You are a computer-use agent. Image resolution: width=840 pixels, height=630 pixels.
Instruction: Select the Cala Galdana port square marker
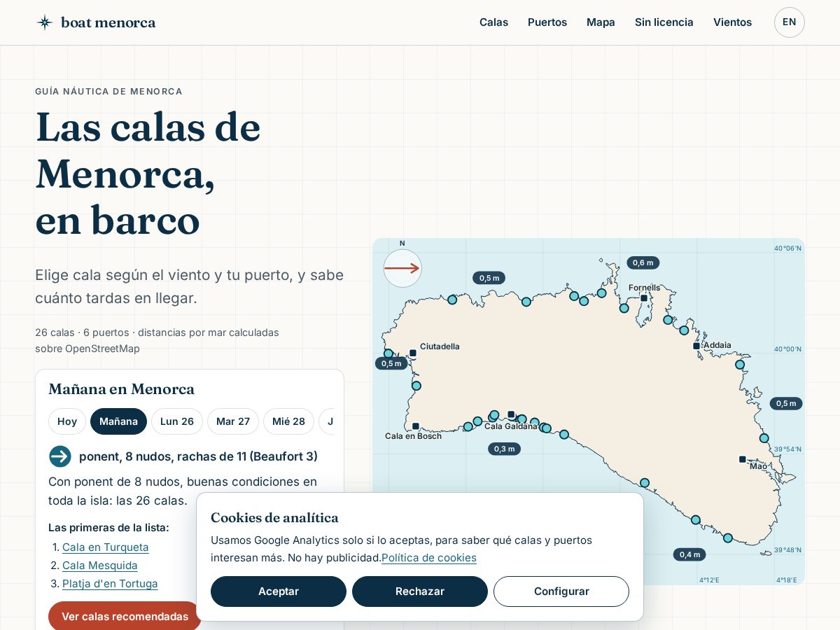tap(511, 414)
